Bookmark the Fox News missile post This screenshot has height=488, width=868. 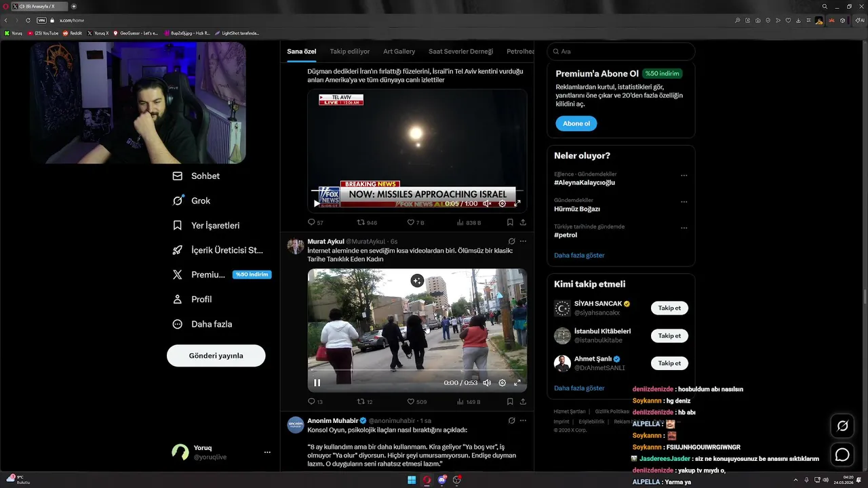[510, 222]
